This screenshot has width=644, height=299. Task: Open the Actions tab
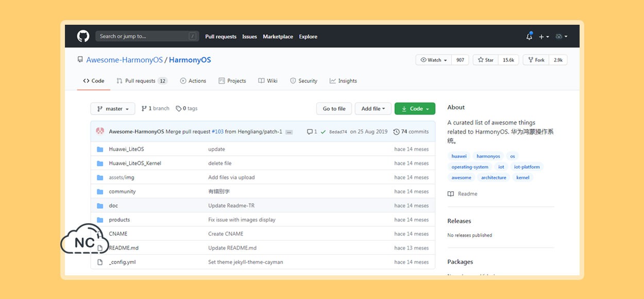pyautogui.click(x=193, y=81)
